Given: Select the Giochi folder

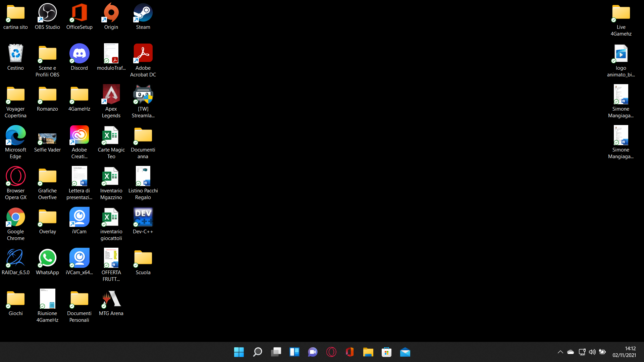Looking at the screenshot, I should (15, 303).
